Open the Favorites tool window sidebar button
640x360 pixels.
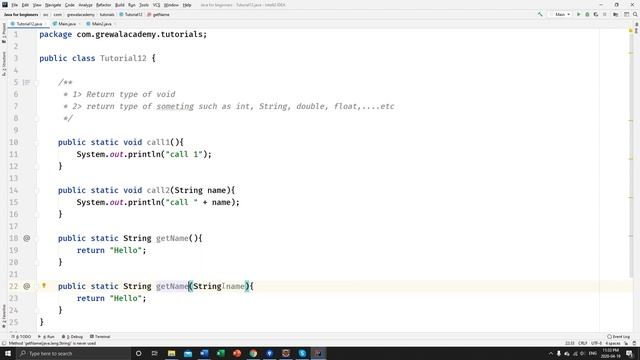[x=4, y=316]
